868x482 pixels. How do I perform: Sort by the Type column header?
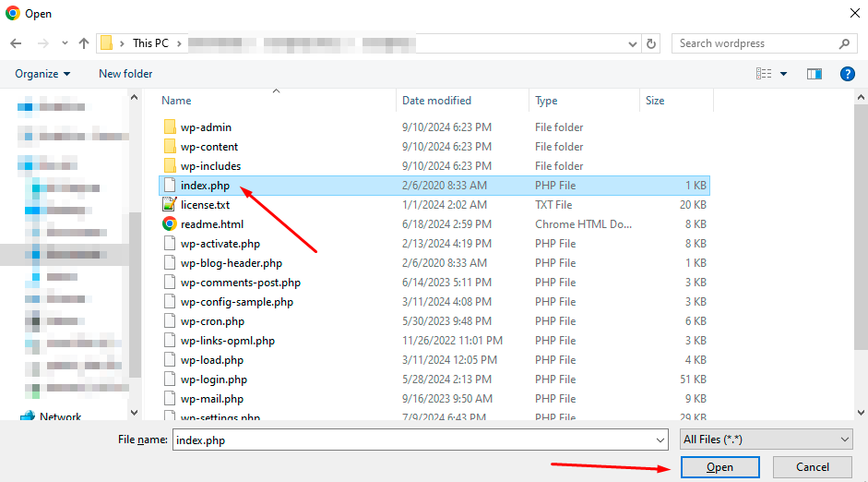point(546,101)
